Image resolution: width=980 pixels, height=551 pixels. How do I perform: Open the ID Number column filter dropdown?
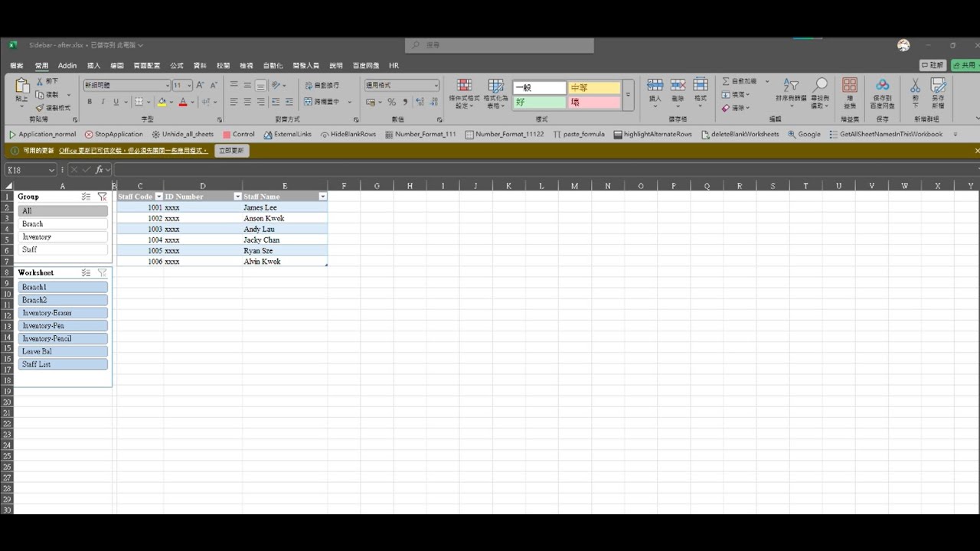pyautogui.click(x=237, y=197)
